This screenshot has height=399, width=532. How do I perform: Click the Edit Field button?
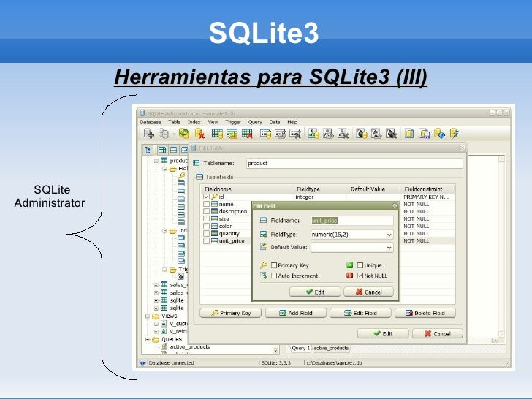point(360,313)
